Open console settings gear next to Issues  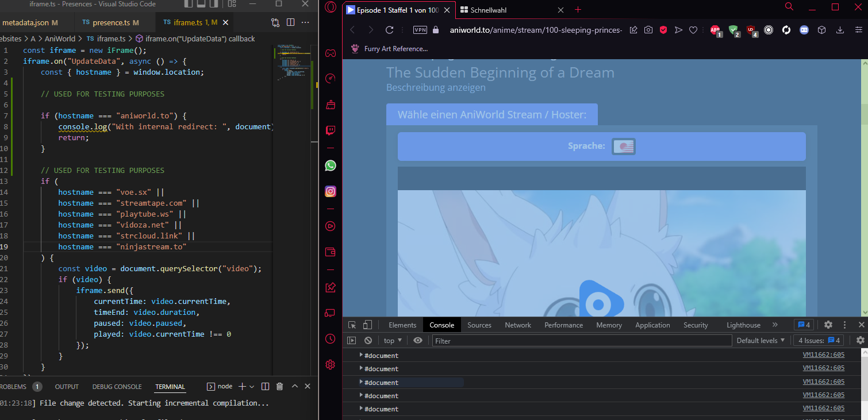click(x=860, y=340)
